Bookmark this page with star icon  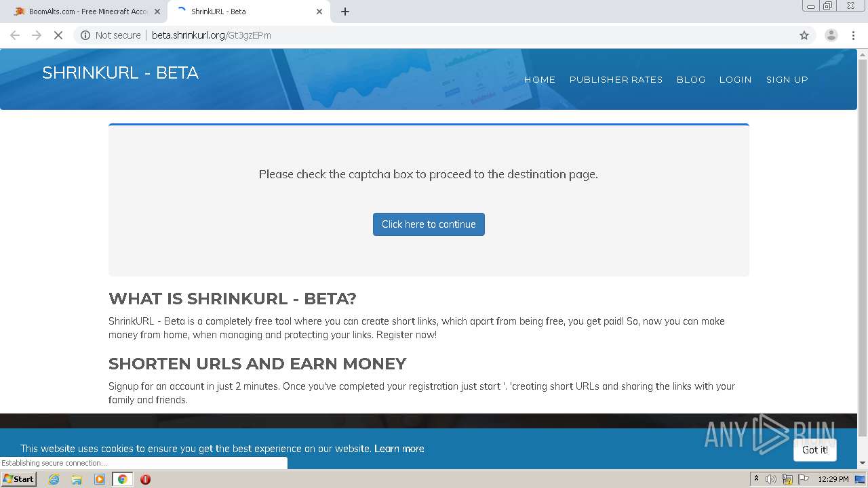804,35
